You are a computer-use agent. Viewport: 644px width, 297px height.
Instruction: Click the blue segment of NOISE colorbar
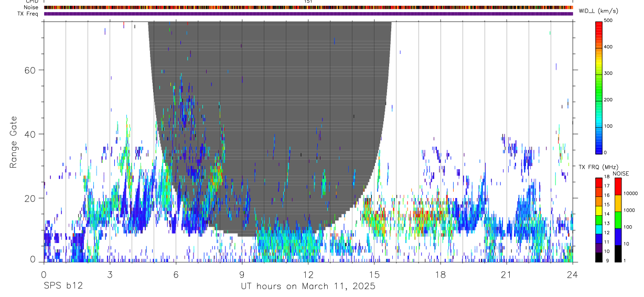click(617, 237)
